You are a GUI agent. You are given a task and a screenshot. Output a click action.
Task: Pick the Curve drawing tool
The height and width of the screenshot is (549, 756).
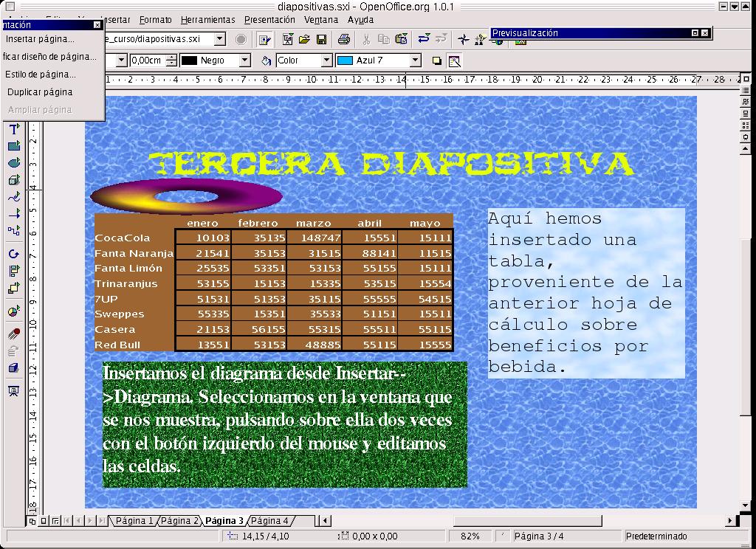tap(13, 197)
